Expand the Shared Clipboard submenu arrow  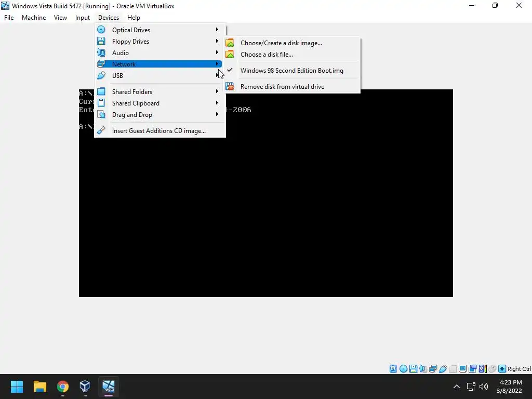click(217, 102)
